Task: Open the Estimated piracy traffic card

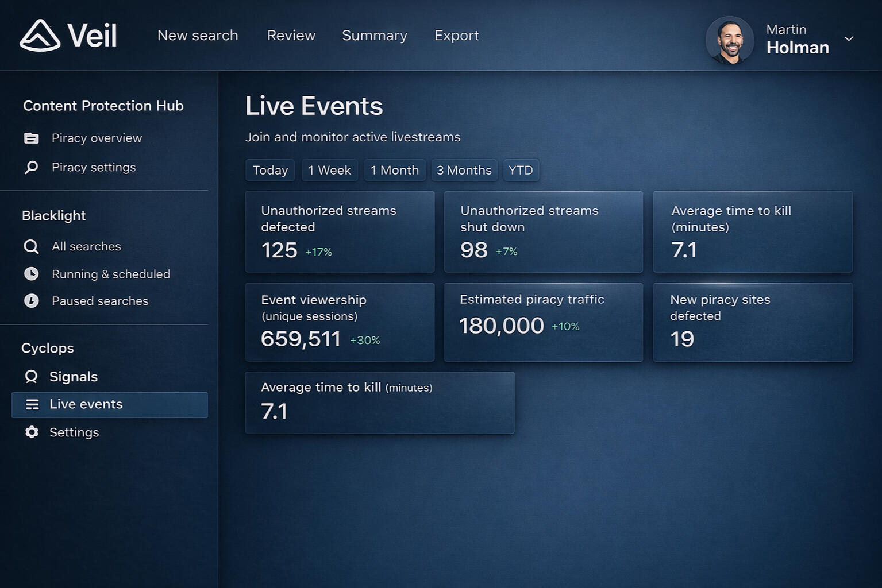Action: click(543, 322)
